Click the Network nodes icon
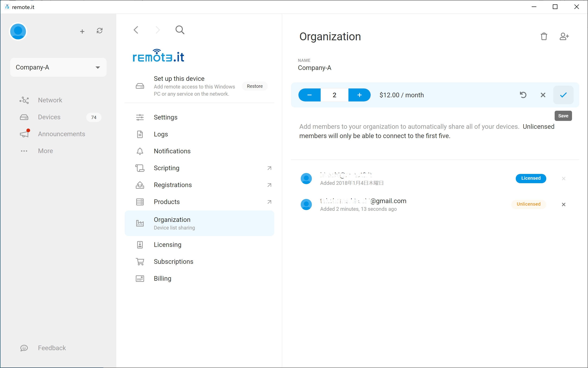 tap(24, 100)
